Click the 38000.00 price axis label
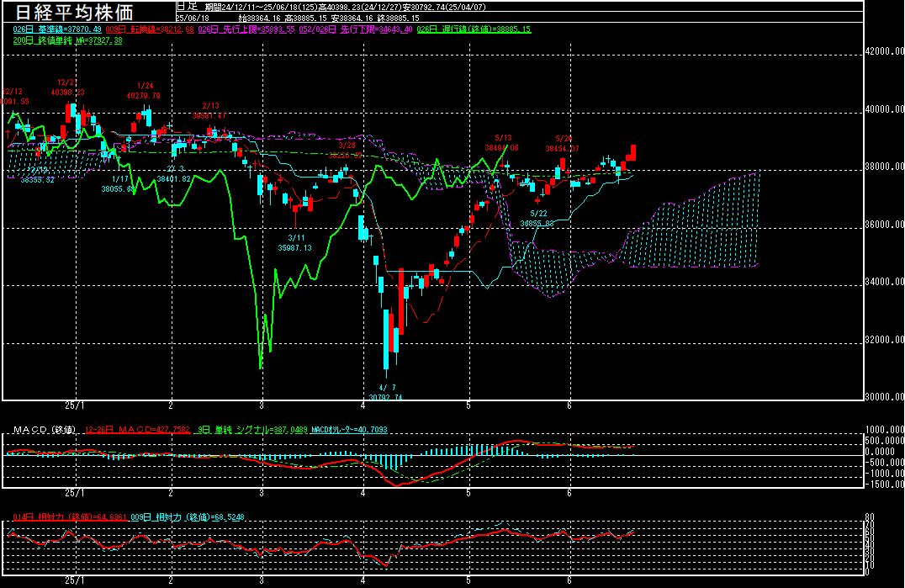 click(884, 167)
